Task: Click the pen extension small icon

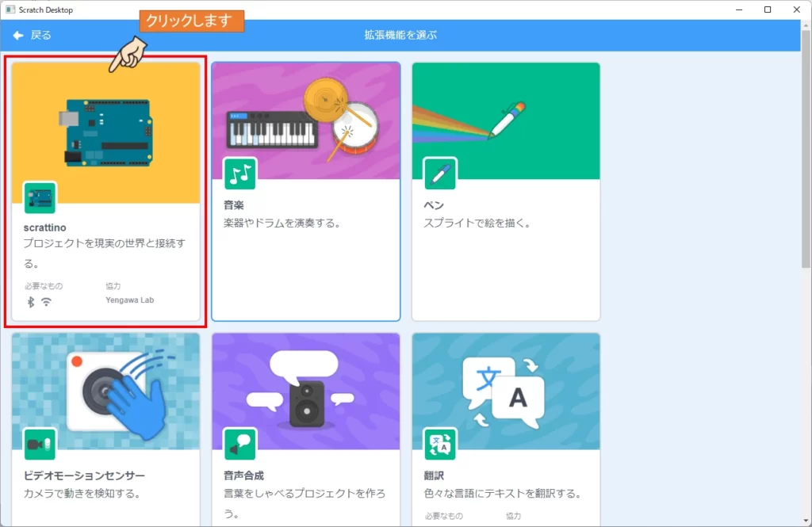Action: tap(440, 174)
